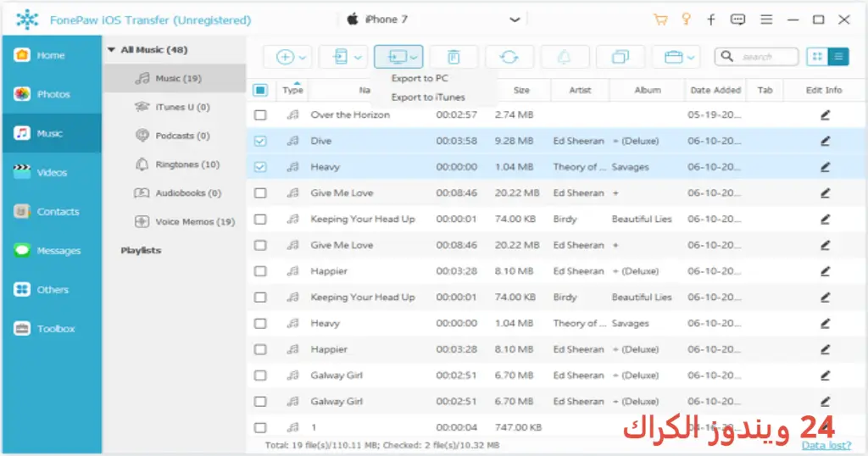Select iTunes U (0) category

175,107
